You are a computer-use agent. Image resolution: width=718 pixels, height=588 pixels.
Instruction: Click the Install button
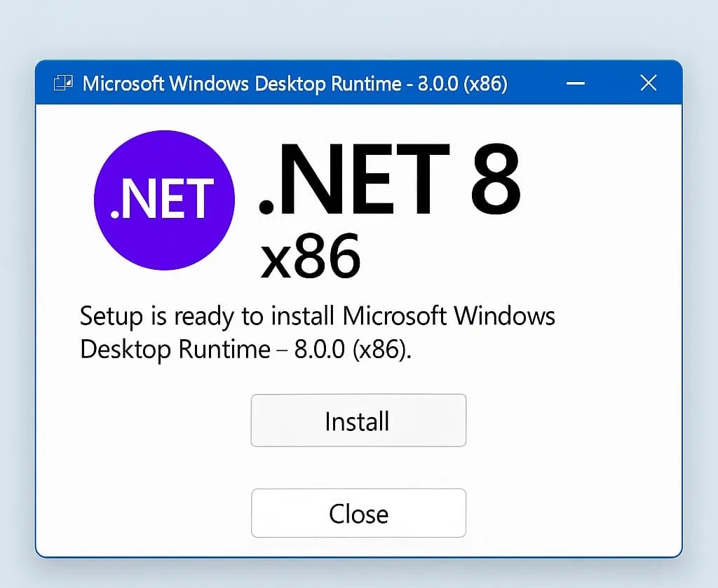(x=358, y=420)
